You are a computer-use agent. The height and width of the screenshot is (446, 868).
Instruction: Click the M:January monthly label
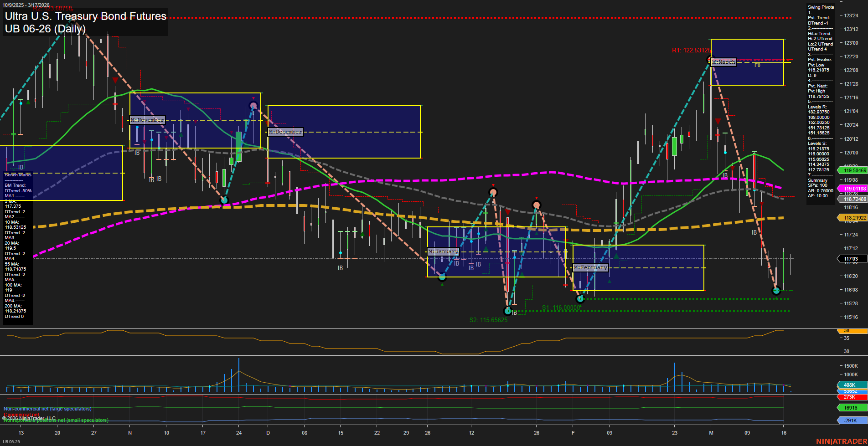444,251
